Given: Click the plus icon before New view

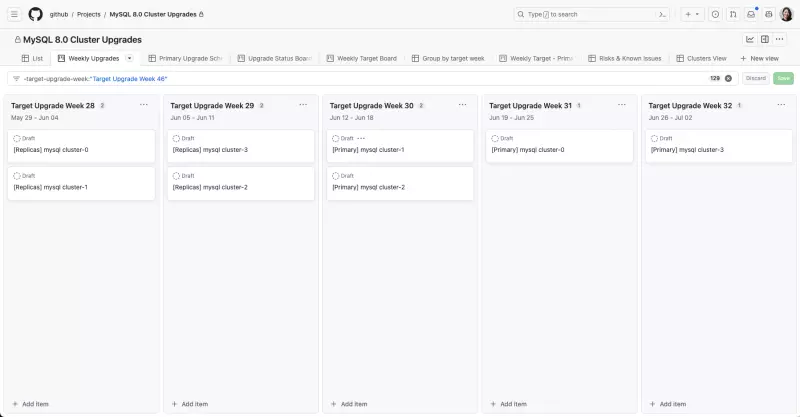Looking at the screenshot, I should pyautogui.click(x=743, y=59).
